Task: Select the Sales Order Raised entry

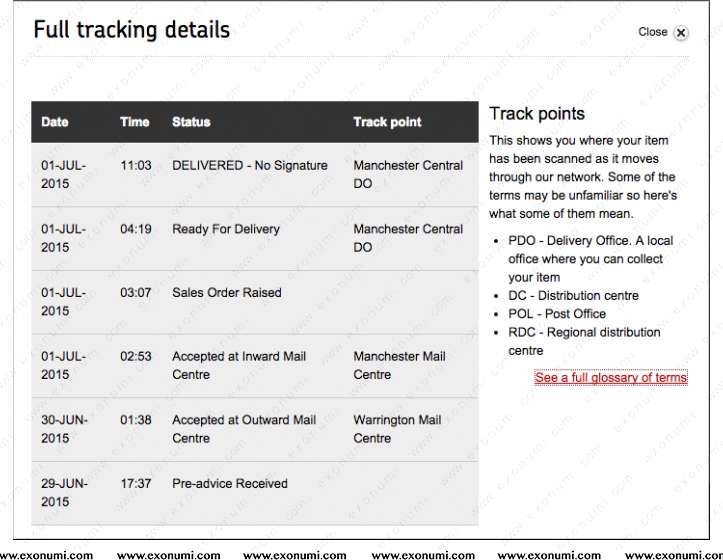Action: 227,293
